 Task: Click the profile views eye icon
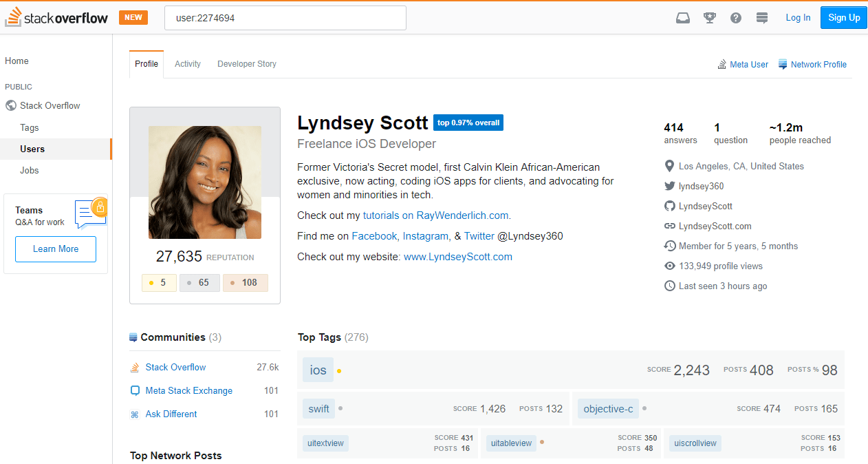(670, 266)
